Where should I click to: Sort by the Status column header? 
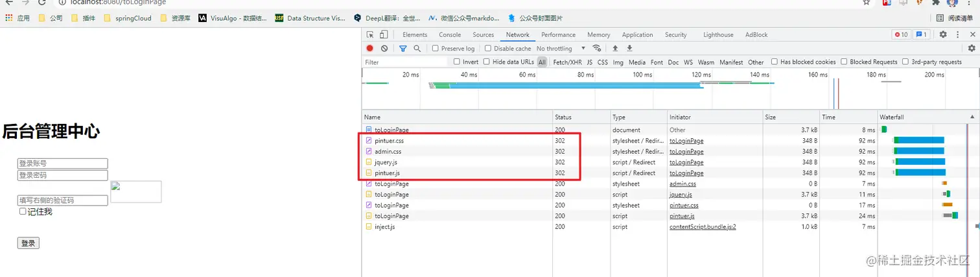[x=581, y=117]
